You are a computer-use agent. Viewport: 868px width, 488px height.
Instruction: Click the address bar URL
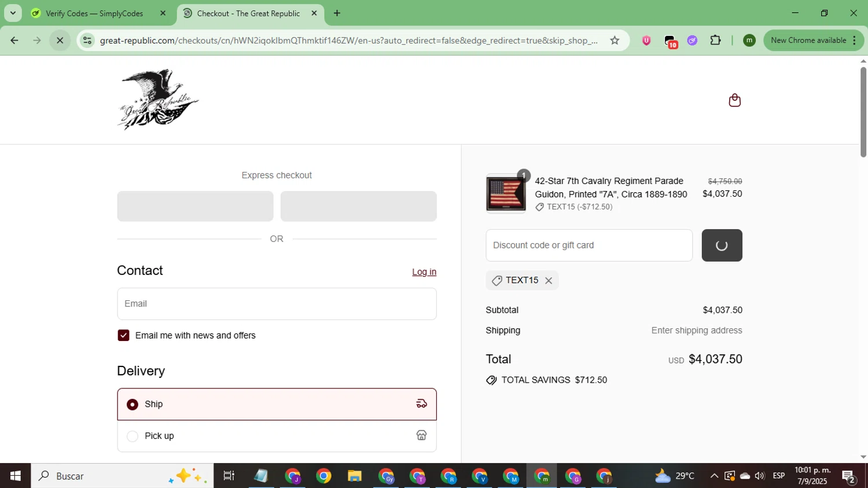pos(348,41)
